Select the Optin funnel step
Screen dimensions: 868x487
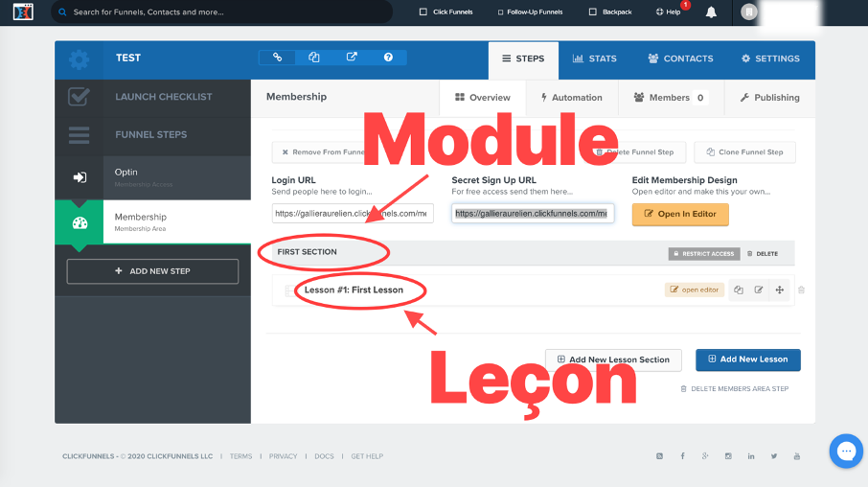[x=152, y=177]
